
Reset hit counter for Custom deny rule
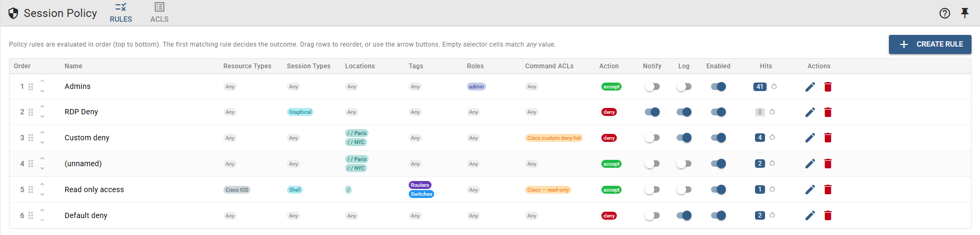point(772,137)
